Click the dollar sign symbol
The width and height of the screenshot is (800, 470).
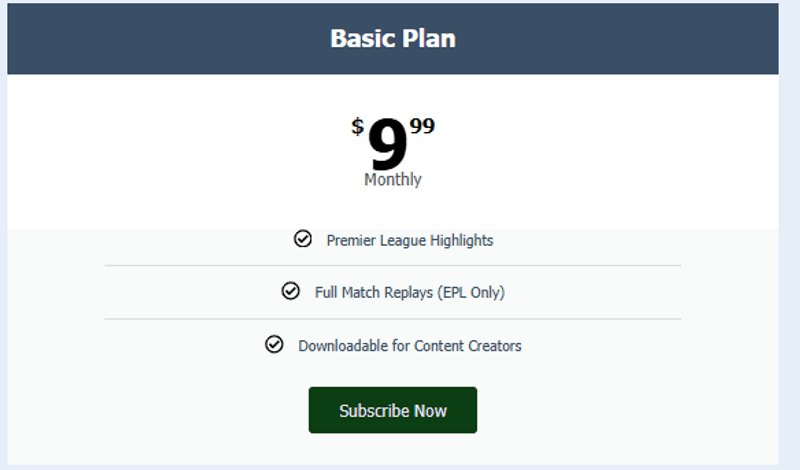pos(357,127)
